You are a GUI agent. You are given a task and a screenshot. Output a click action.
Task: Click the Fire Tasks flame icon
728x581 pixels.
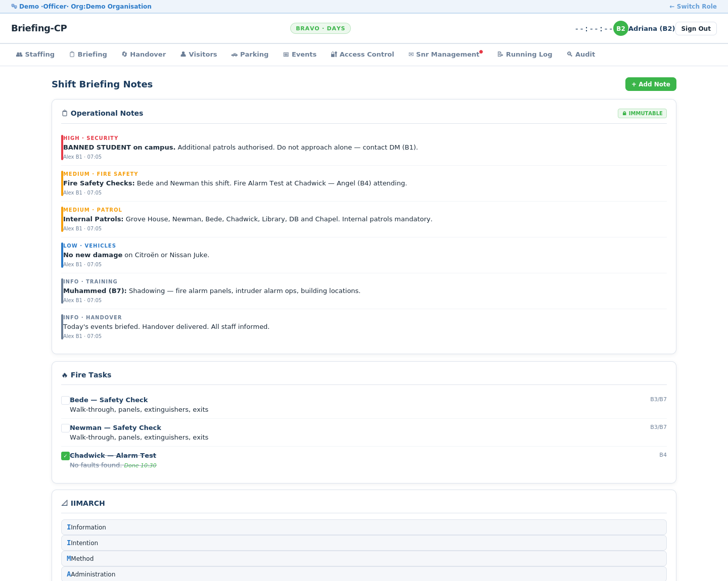tap(65, 375)
